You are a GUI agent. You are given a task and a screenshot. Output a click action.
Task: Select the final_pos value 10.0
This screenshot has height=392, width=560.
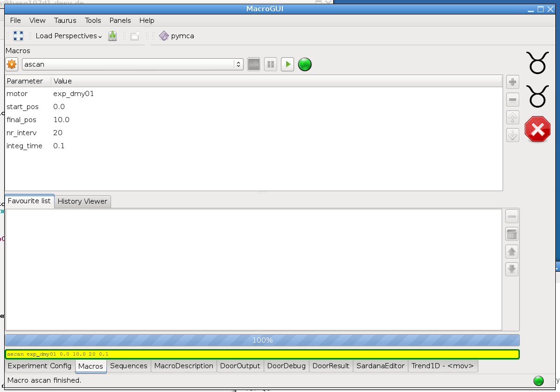tap(61, 120)
